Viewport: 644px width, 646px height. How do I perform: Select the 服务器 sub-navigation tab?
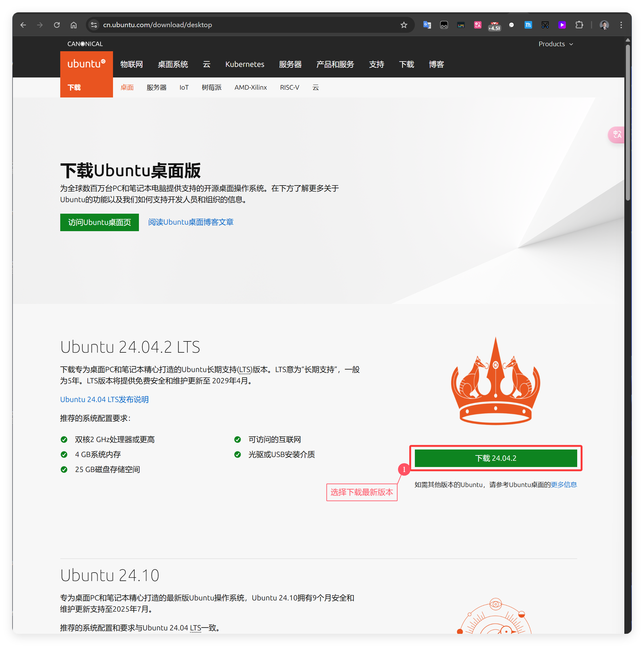pos(156,87)
